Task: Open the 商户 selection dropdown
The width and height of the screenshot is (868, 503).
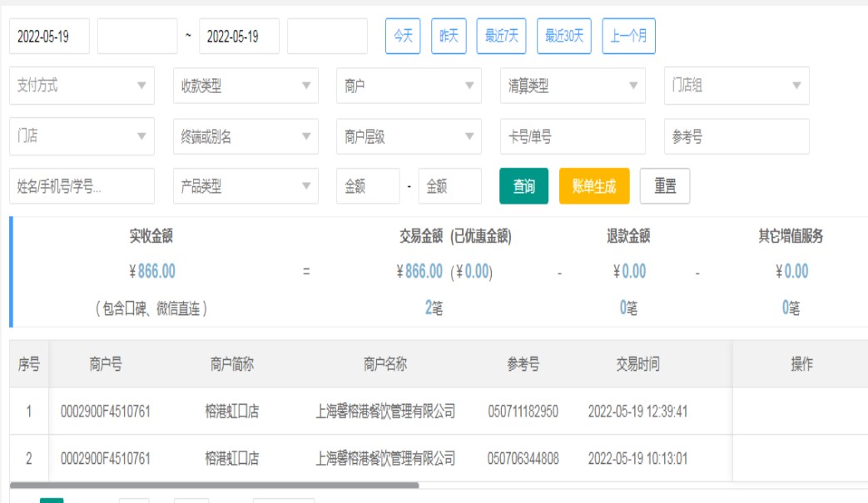Action: [x=409, y=86]
